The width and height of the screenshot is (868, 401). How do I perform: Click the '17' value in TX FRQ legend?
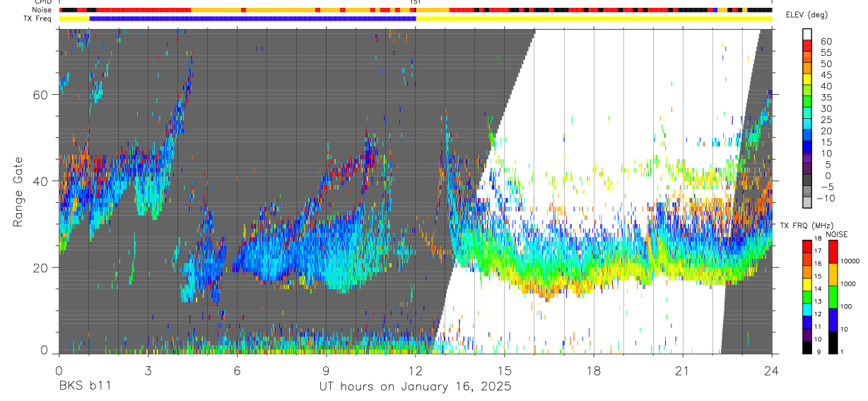(818, 251)
